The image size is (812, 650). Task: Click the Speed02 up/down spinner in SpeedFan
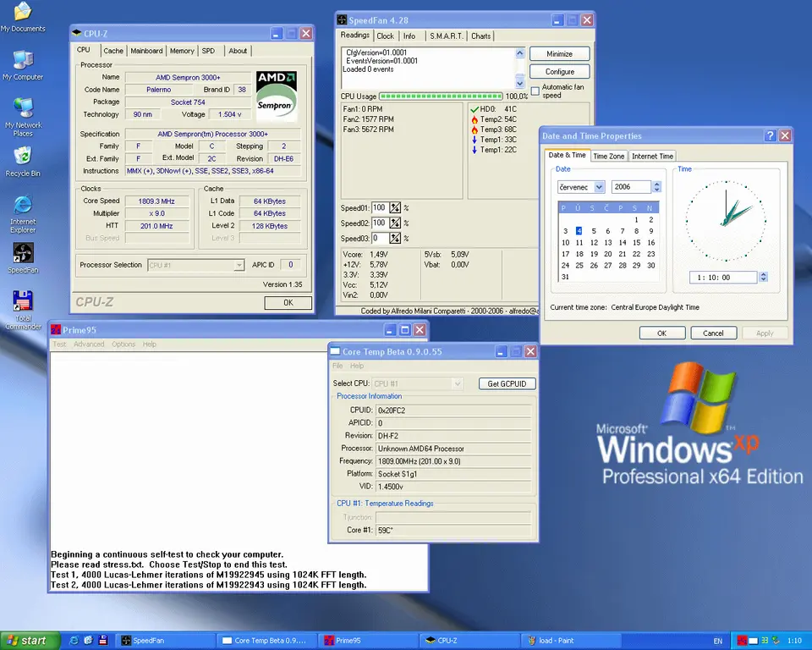[395, 223]
